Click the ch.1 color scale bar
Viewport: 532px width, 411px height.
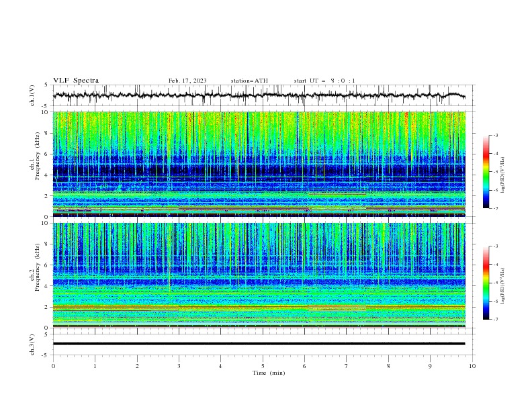click(x=486, y=172)
